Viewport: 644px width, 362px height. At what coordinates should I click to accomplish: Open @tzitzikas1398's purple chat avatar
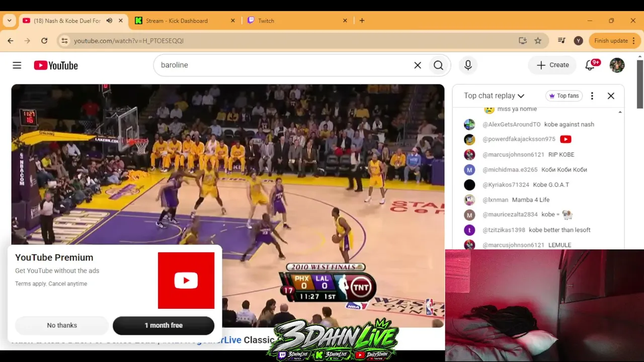pyautogui.click(x=469, y=230)
